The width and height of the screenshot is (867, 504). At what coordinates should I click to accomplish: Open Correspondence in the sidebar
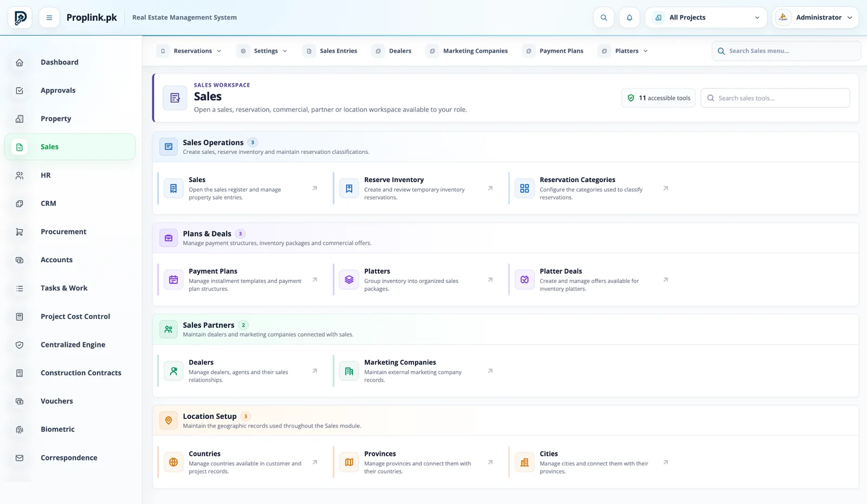[70, 458]
